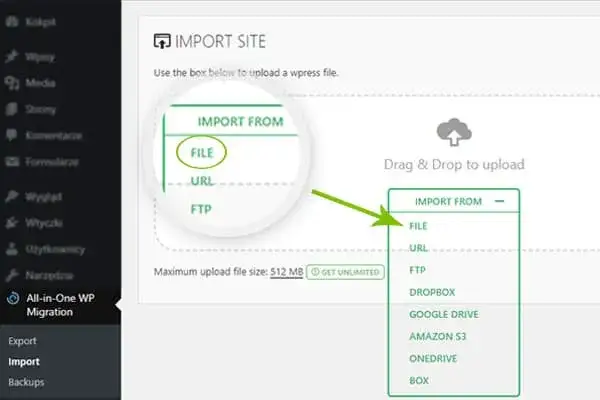Open the Strony menu item
Image resolution: width=600 pixels, height=400 pixels.
pyautogui.click(x=41, y=109)
